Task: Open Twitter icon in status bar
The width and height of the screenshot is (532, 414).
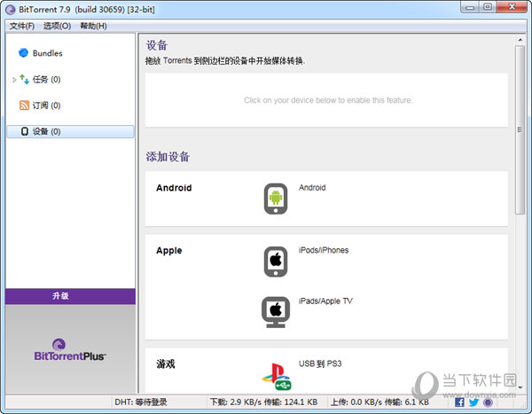Action: click(x=473, y=402)
